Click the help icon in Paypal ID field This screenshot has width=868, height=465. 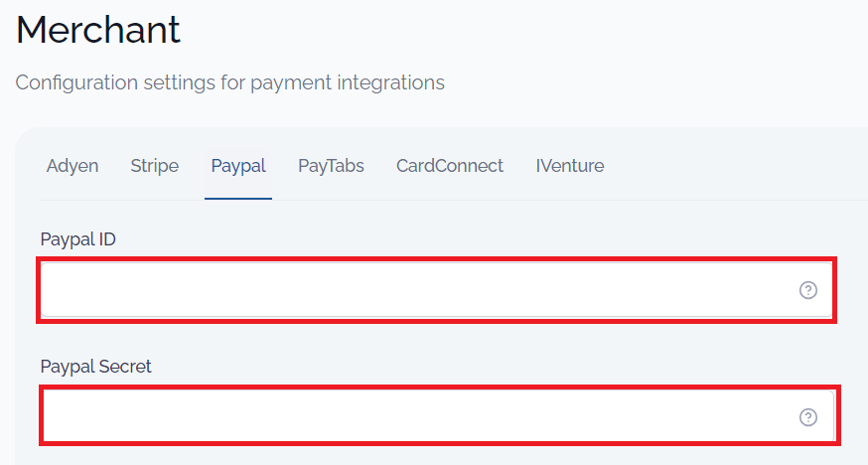[x=808, y=290]
